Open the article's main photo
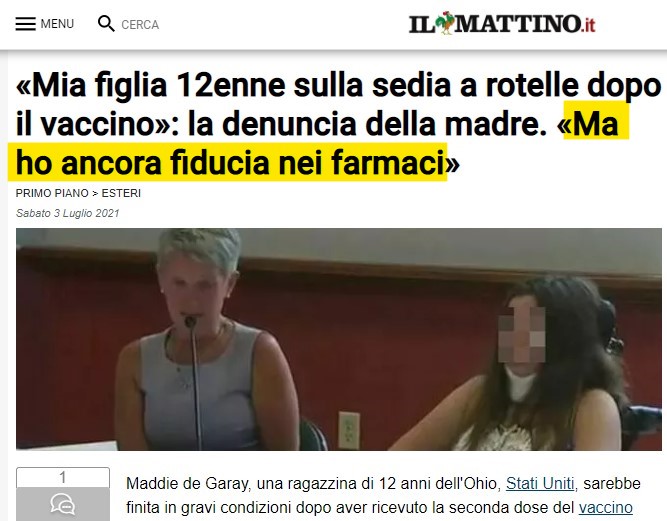The width and height of the screenshot is (667, 521). click(x=339, y=339)
